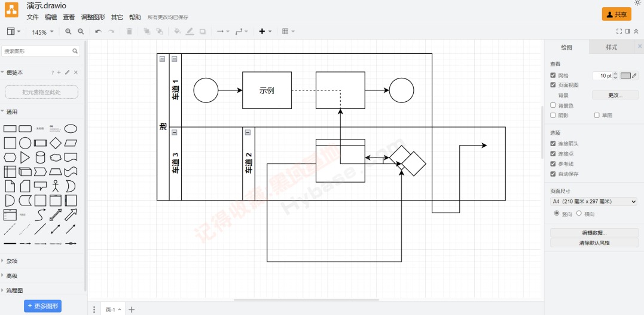This screenshot has width=644, height=315.
Task: Open the 其它 menu
Action: (x=117, y=17)
